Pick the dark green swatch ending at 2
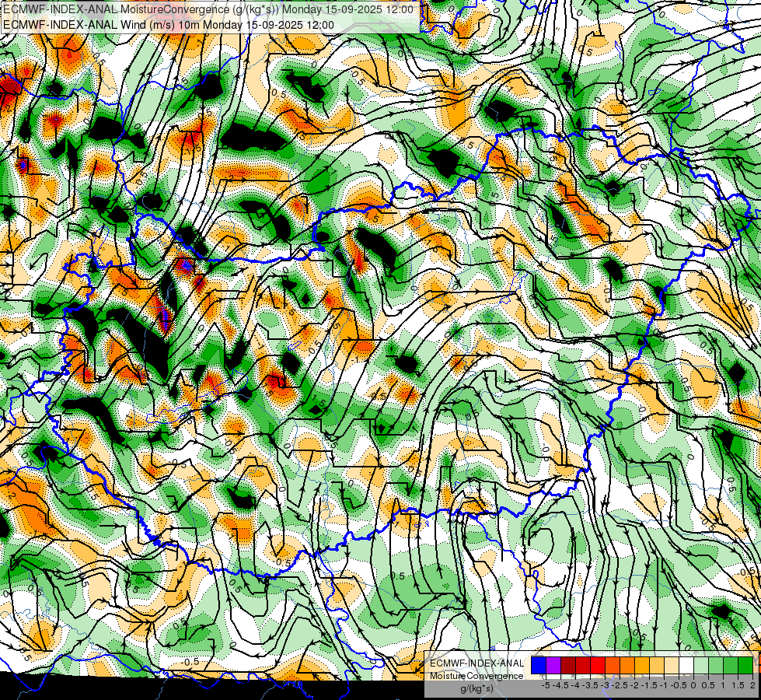Screen dimensions: 761x700 tap(745, 666)
